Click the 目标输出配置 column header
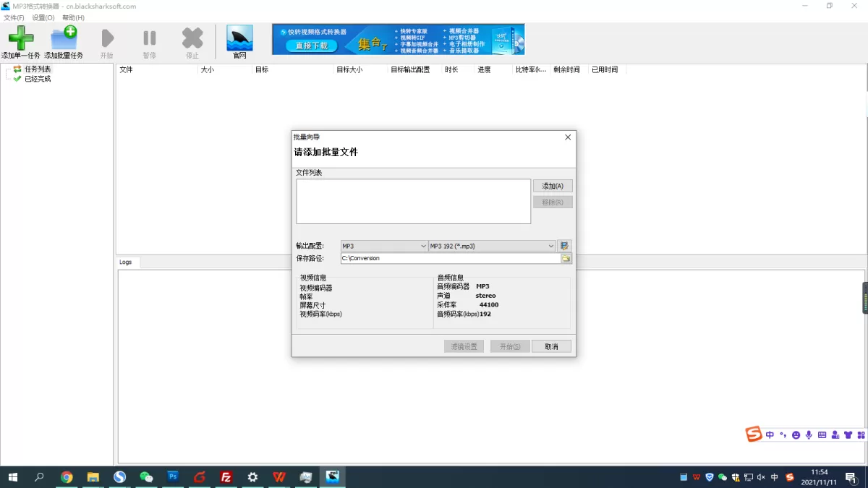Screen dimensions: 868x488 coord(414,70)
